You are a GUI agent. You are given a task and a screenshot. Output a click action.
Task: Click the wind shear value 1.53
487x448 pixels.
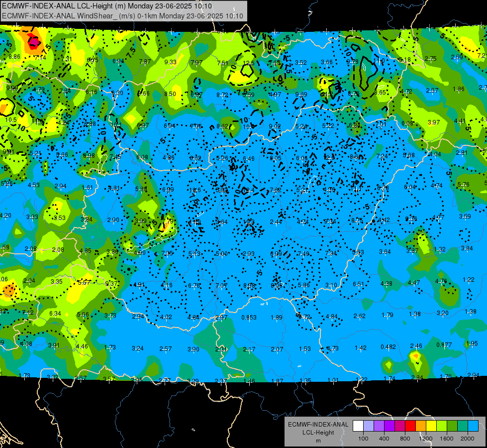(304, 349)
